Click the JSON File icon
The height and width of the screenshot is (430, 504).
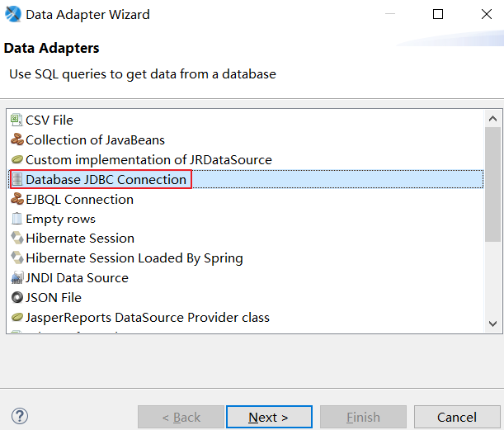[x=16, y=298]
